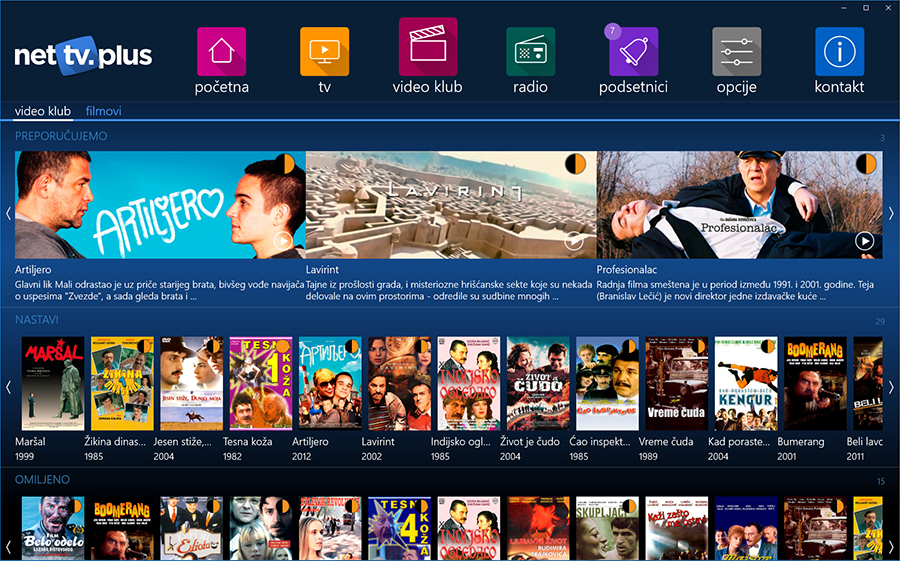Image resolution: width=900 pixels, height=561 pixels.
Task: Click half-watched progress icon on Artiljero banner
Action: coord(285,164)
